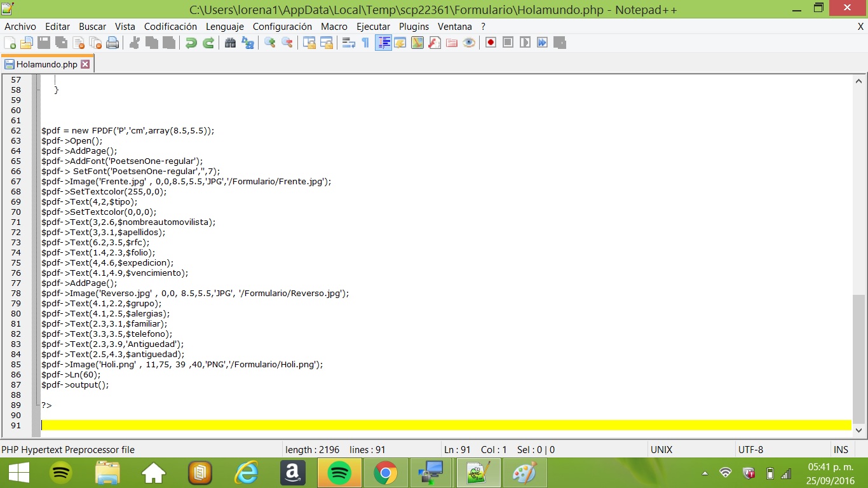868x488 pixels.
Task: Expand the Plugins menu
Action: (414, 27)
